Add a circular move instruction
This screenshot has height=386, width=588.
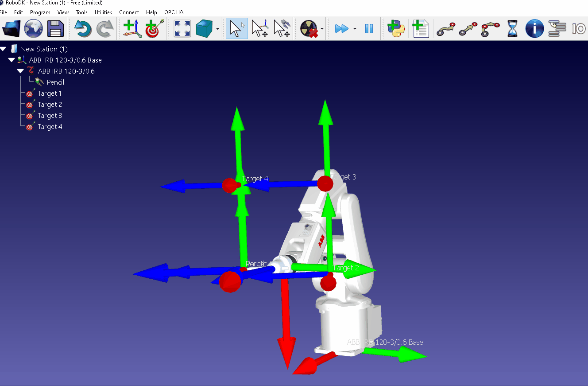tap(490, 29)
